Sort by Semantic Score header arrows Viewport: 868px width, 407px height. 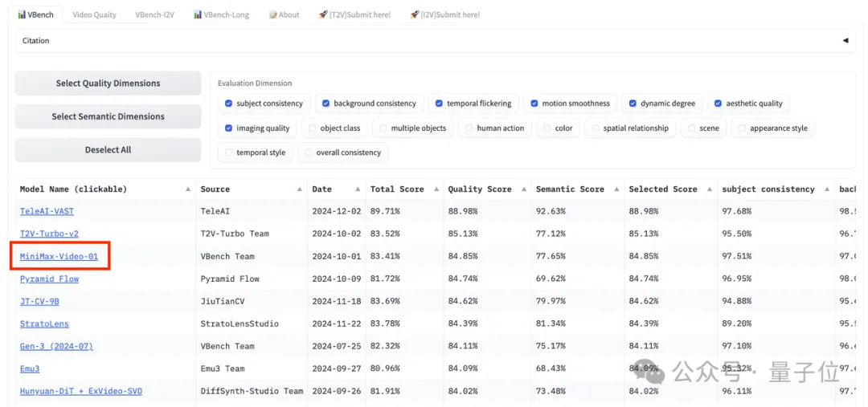[x=616, y=189]
